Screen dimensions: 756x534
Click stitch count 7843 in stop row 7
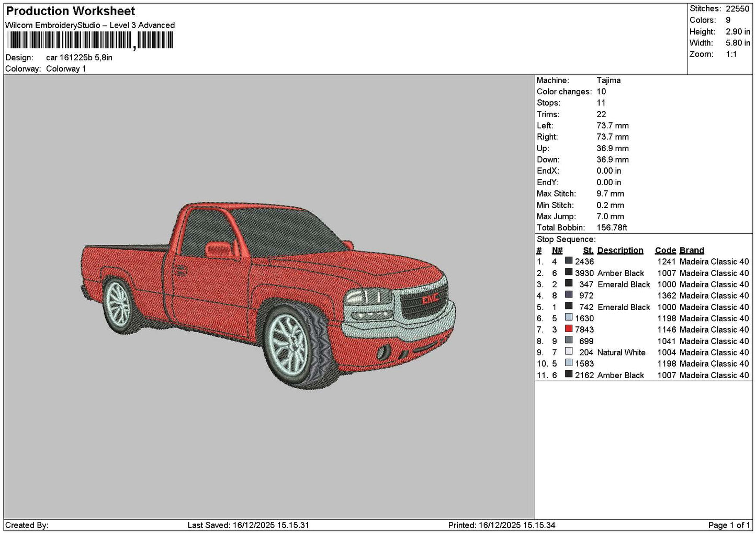click(584, 330)
